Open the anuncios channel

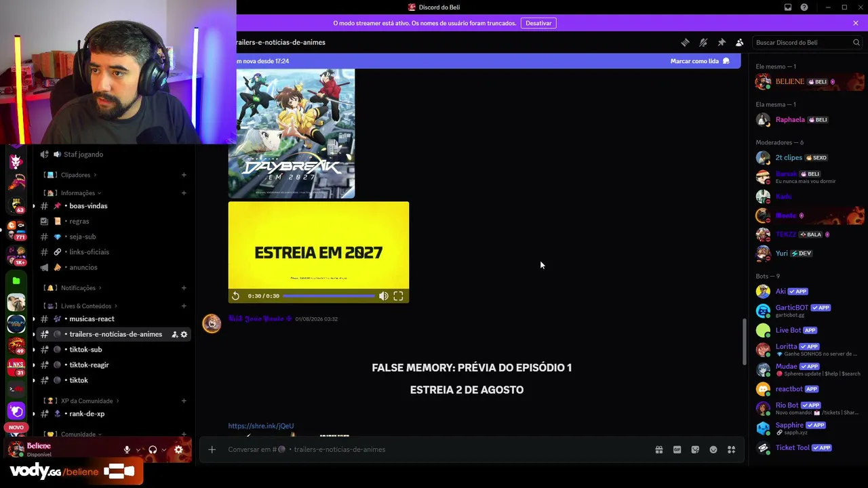point(113,267)
